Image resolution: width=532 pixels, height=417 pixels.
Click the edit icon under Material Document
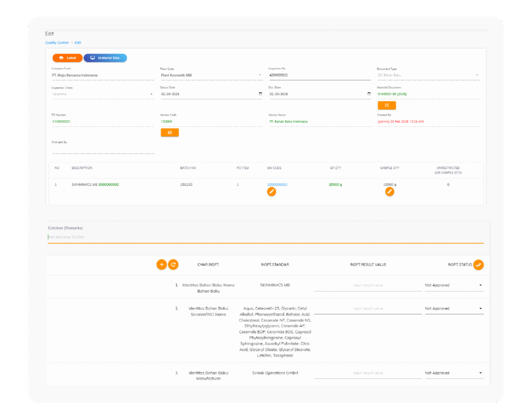click(x=387, y=106)
